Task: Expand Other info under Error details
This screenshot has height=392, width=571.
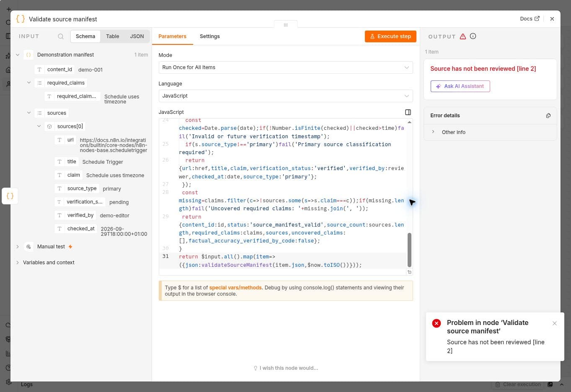Action: (433, 132)
